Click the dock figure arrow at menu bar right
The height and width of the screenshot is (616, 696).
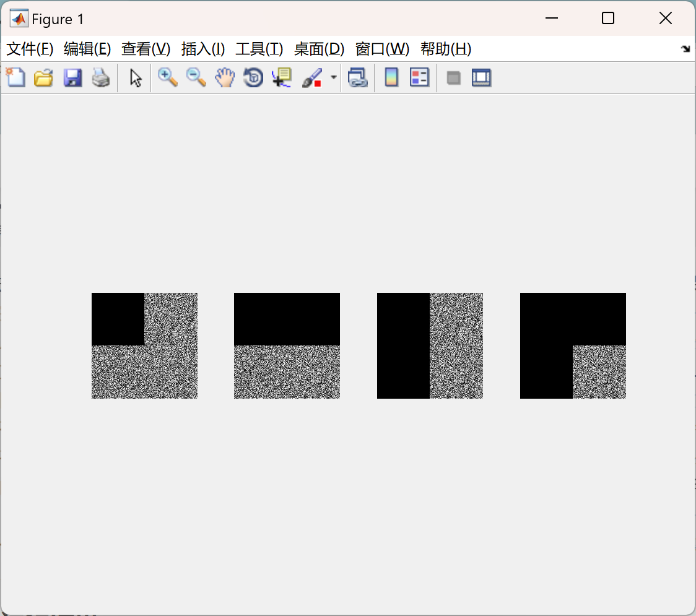(685, 49)
